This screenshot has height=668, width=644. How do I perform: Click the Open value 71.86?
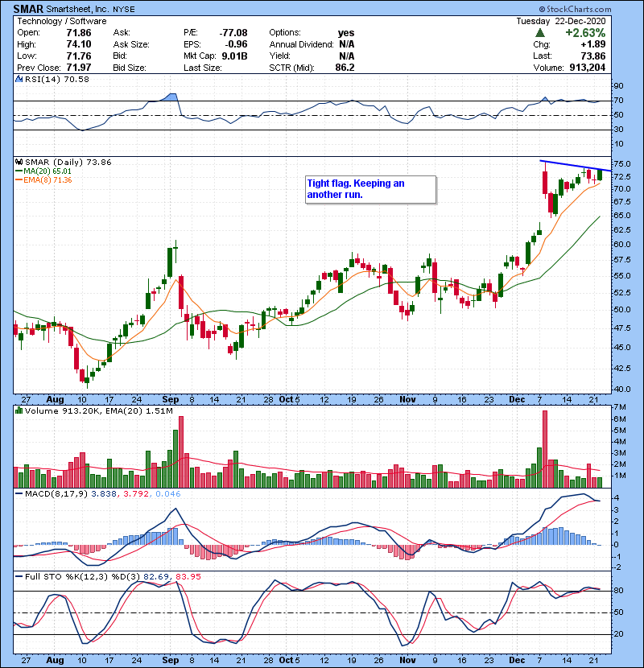pyautogui.click(x=79, y=33)
